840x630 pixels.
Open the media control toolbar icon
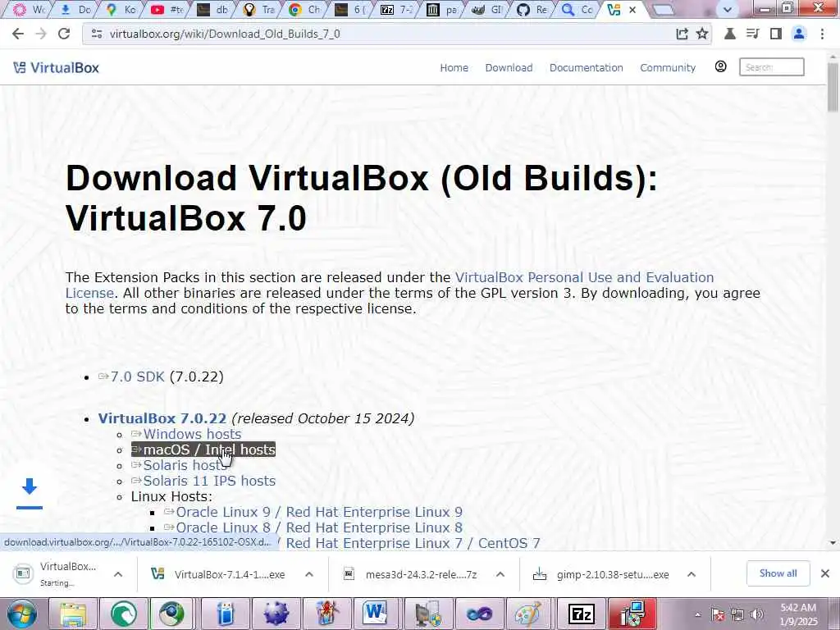[x=753, y=34]
